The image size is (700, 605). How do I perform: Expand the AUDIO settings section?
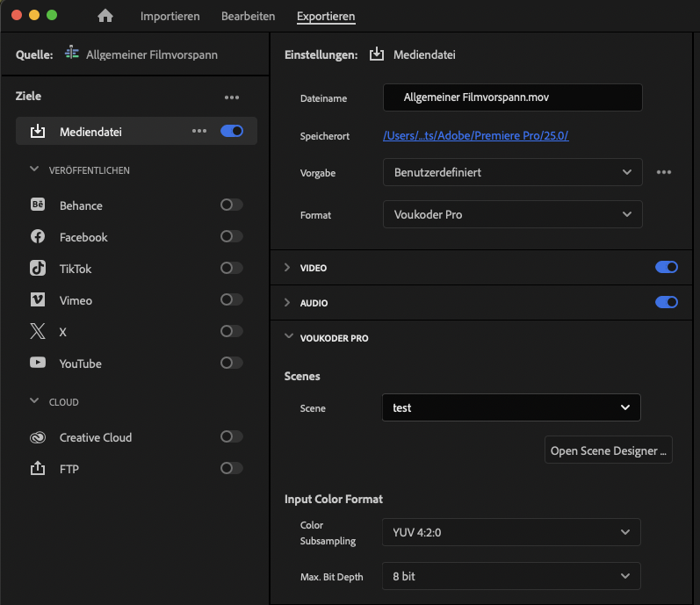tap(287, 302)
